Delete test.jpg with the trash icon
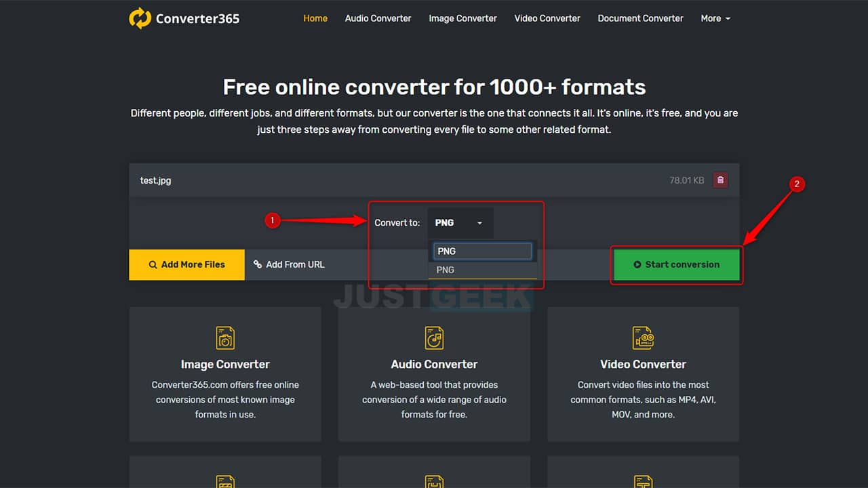The image size is (868, 488). (720, 180)
